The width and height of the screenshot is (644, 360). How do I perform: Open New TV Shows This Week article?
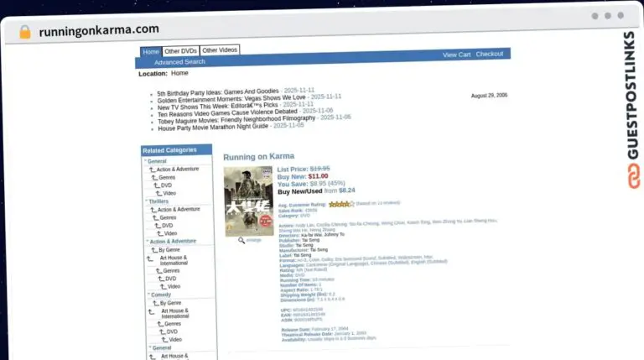pos(218,106)
